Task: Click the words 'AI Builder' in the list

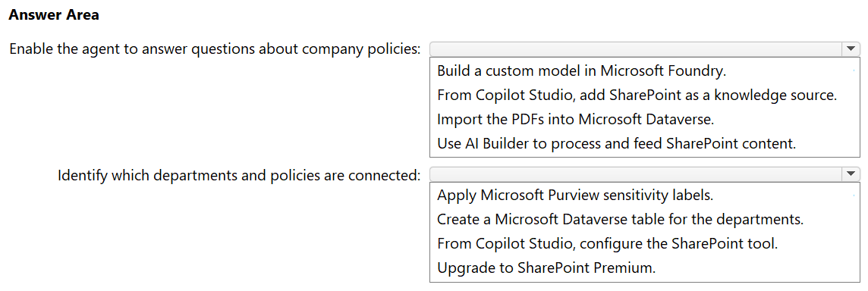Action: coord(495,144)
